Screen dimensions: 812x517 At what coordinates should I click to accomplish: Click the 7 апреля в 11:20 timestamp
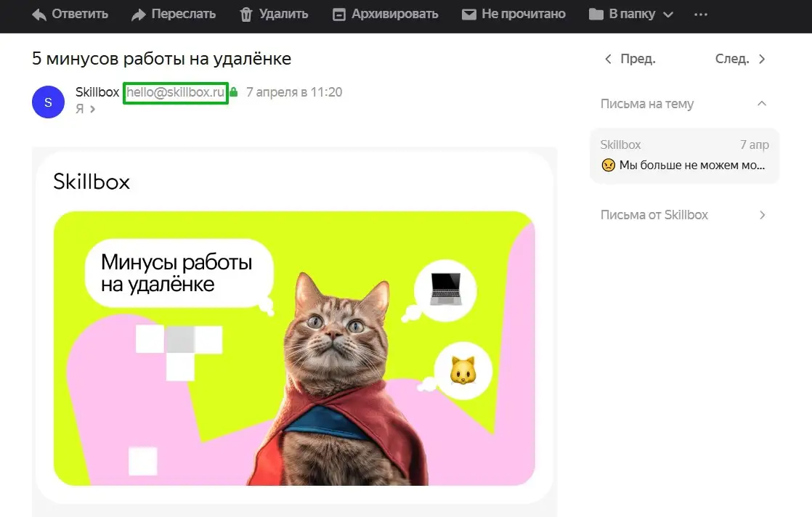click(x=292, y=92)
